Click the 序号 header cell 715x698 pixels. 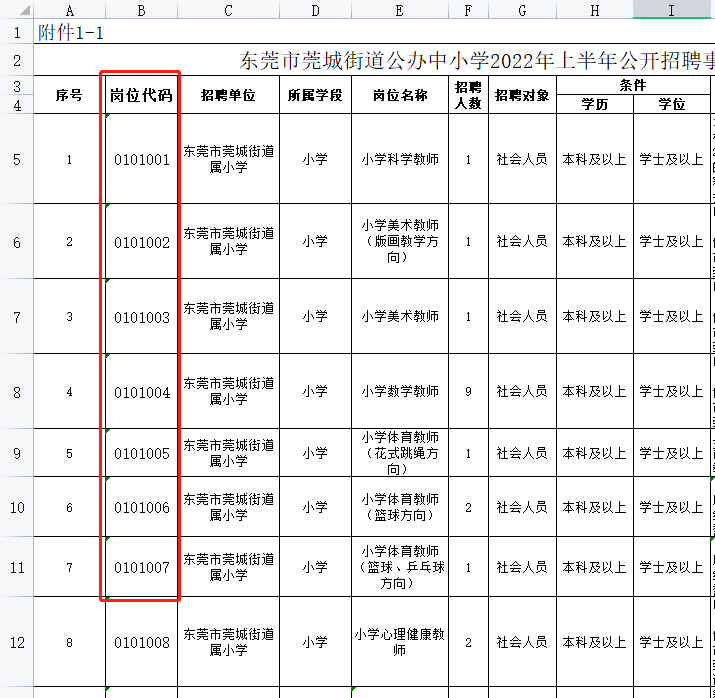click(x=69, y=96)
